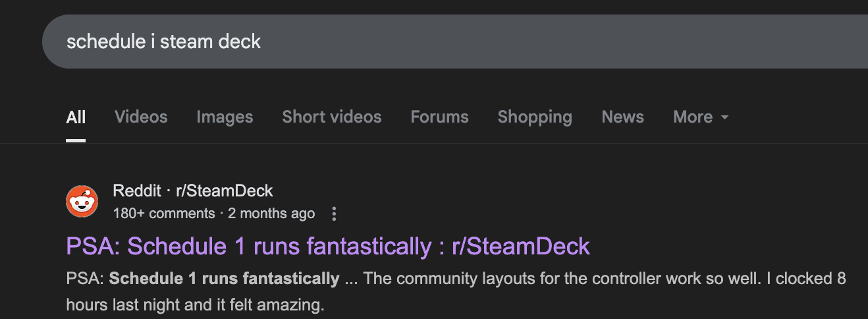View News results tab
Viewport: 868px width, 319px height.
pos(622,117)
